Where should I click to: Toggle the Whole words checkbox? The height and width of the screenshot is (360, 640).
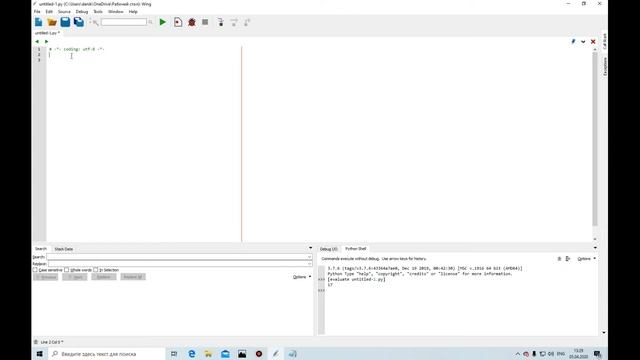pos(67,270)
